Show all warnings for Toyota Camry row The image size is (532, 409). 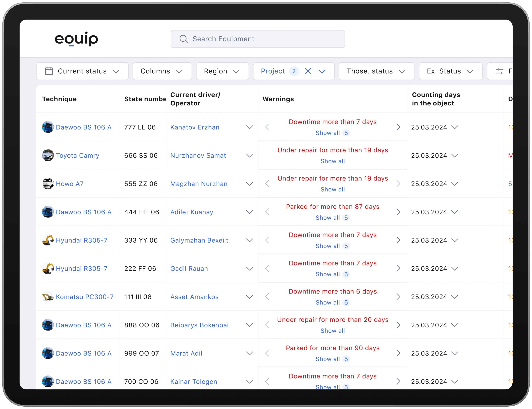coord(332,161)
